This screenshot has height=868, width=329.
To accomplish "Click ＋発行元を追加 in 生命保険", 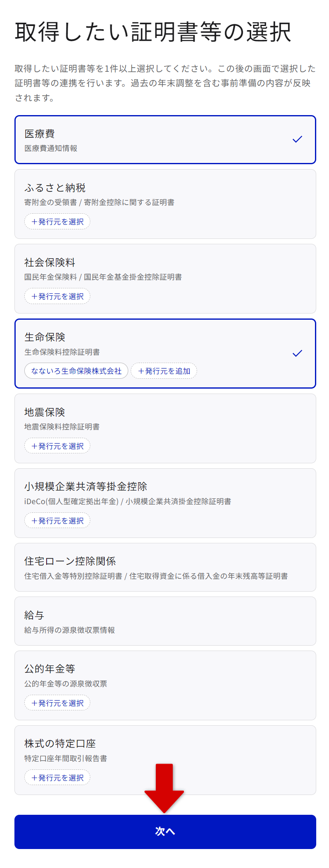I will tap(164, 371).
